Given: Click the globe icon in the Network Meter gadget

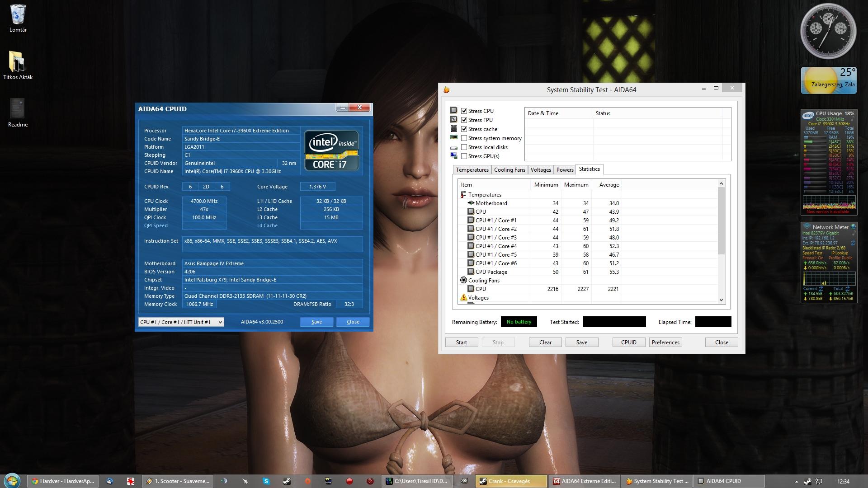Looking at the screenshot, I should click(x=853, y=227).
